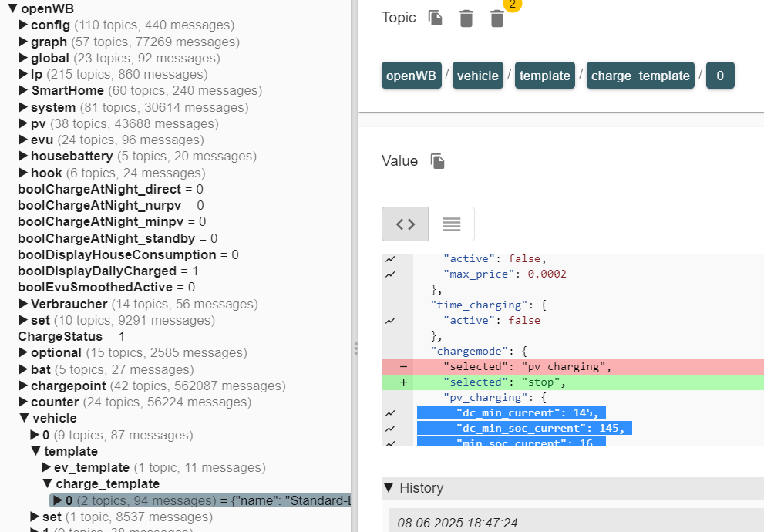This screenshot has width=764, height=532.
Task: Expand the set node with 8537 messages
Action: click(35, 517)
